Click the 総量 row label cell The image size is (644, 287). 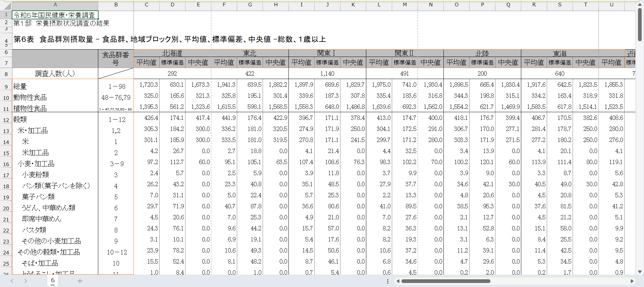click(x=55, y=86)
